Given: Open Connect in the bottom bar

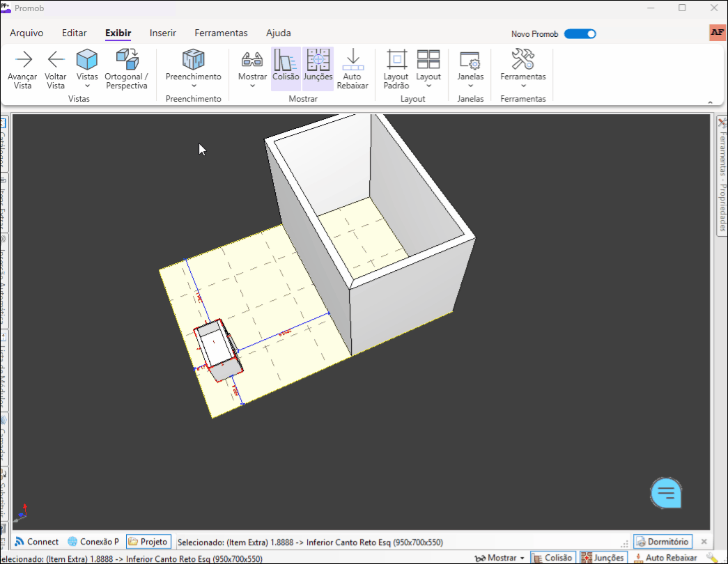Looking at the screenshot, I should 37,542.
